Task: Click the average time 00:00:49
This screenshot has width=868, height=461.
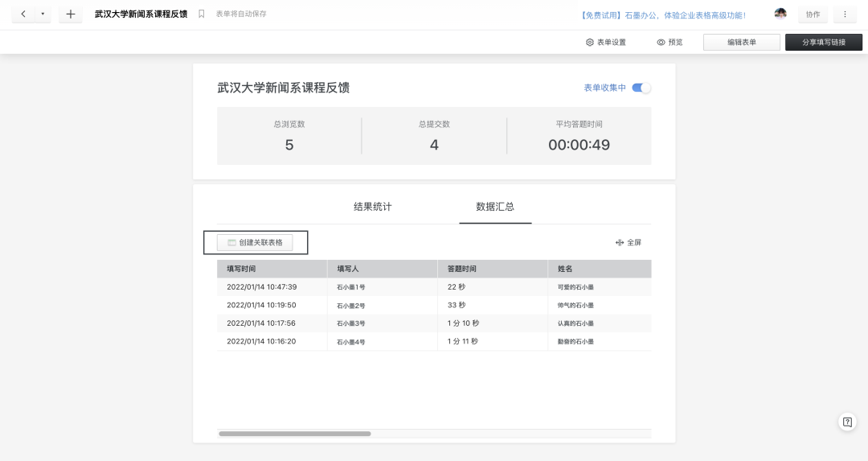Action: point(579,145)
